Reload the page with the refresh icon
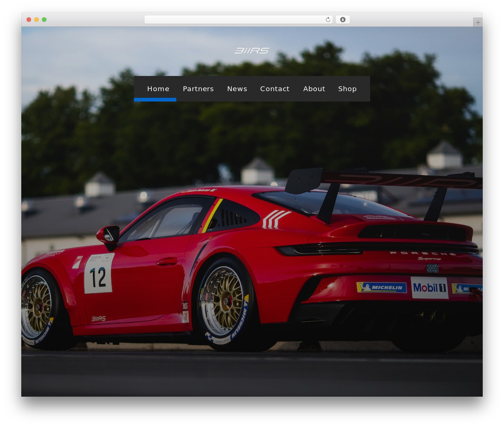 point(328,20)
